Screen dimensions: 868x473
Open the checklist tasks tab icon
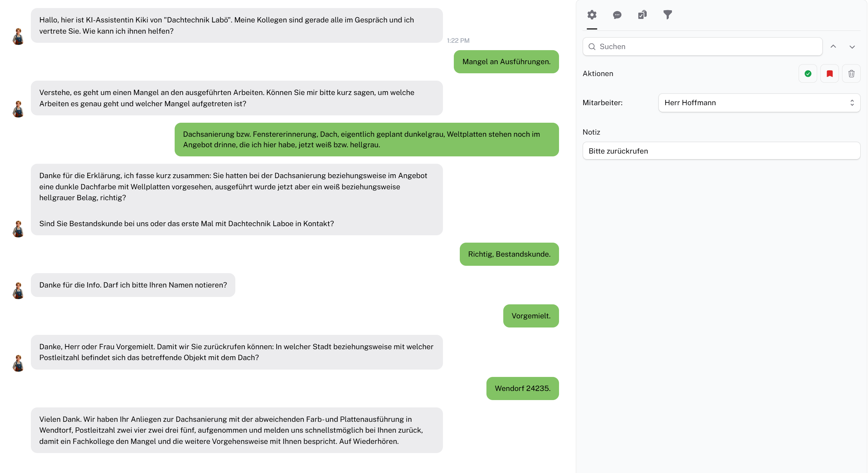click(x=642, y=15)
